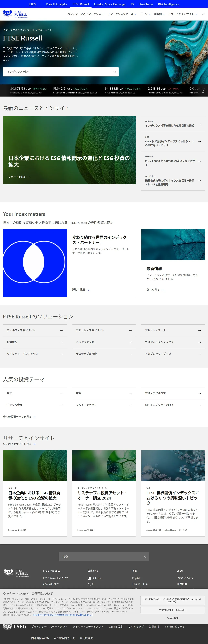Click the FTSE Russell header logo
Viewport: 208px width, 644px height.
tap(15, 14)
